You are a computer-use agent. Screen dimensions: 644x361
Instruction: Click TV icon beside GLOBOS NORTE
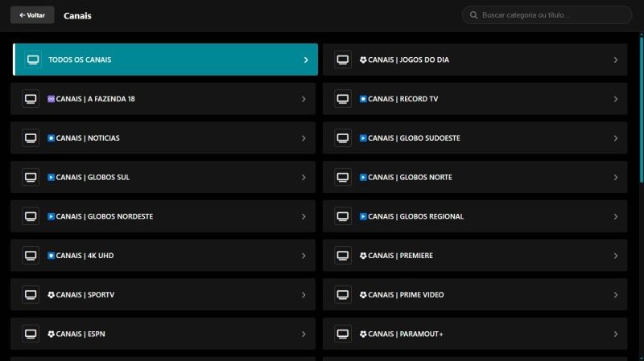(x=343, y=177)
